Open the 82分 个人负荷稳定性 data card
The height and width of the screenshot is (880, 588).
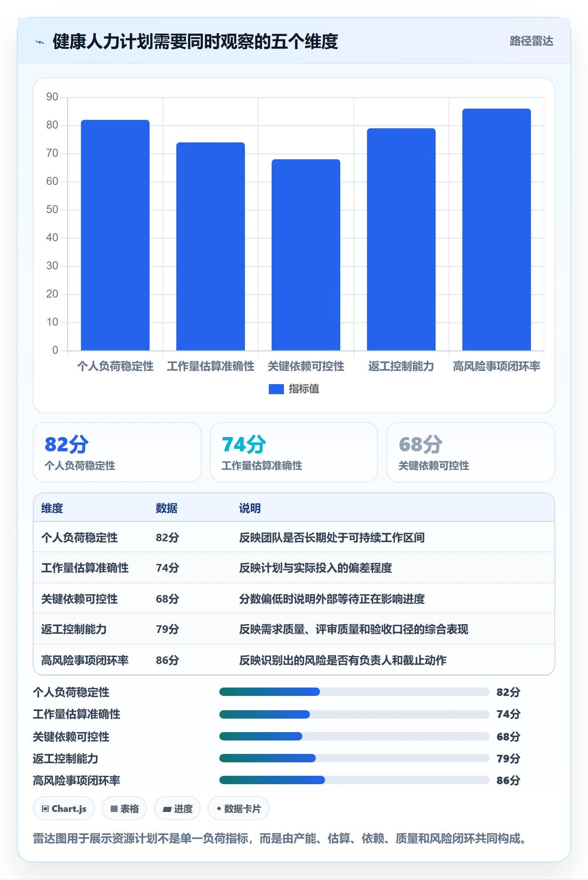click(x=117, y=452)
